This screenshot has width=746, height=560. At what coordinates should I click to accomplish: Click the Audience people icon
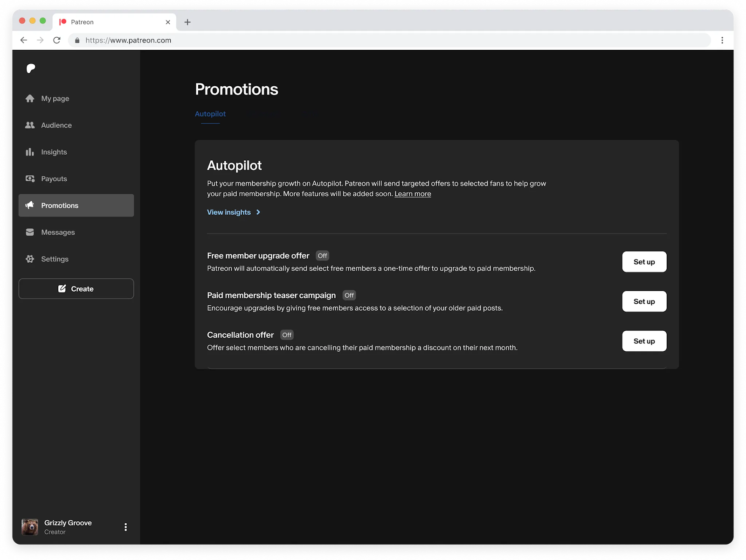pos(30,125)
